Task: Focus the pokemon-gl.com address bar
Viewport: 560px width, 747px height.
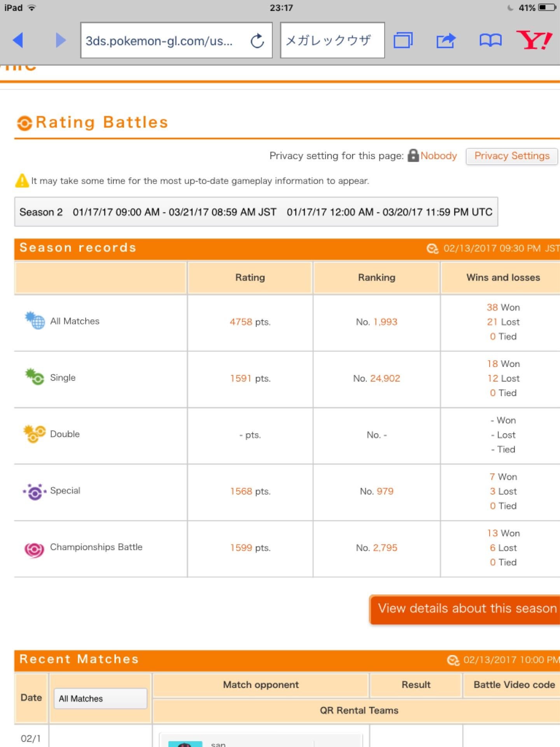Action: [x=159, y=40]
